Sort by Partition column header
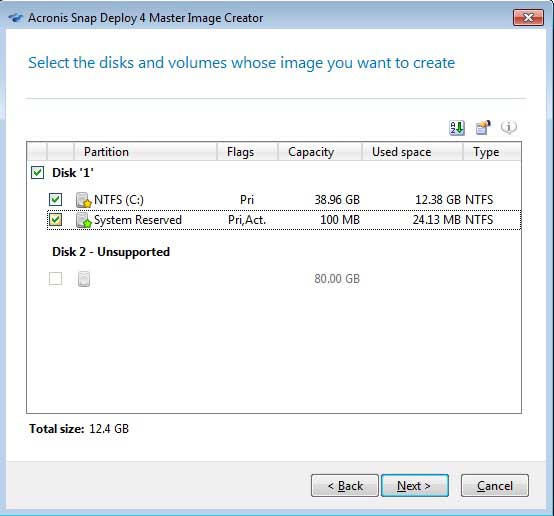Image resolution: width=554 pixels, height=516 pixels. point(145,152)
